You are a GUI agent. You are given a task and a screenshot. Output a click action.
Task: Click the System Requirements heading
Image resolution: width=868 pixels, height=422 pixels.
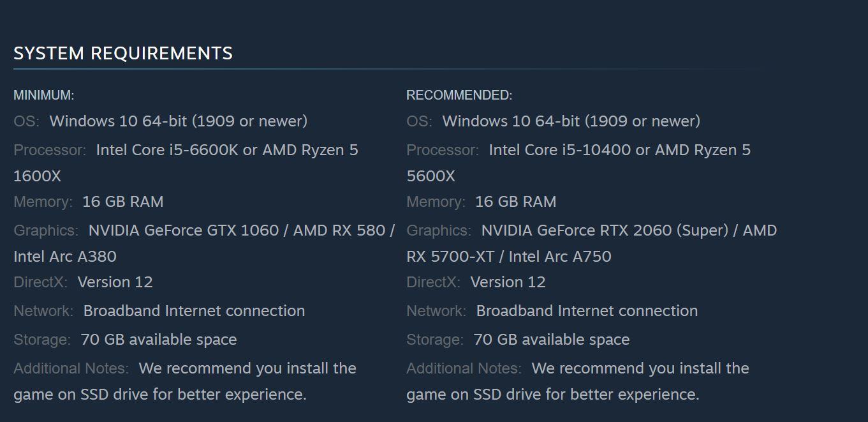tap(123, 53)
